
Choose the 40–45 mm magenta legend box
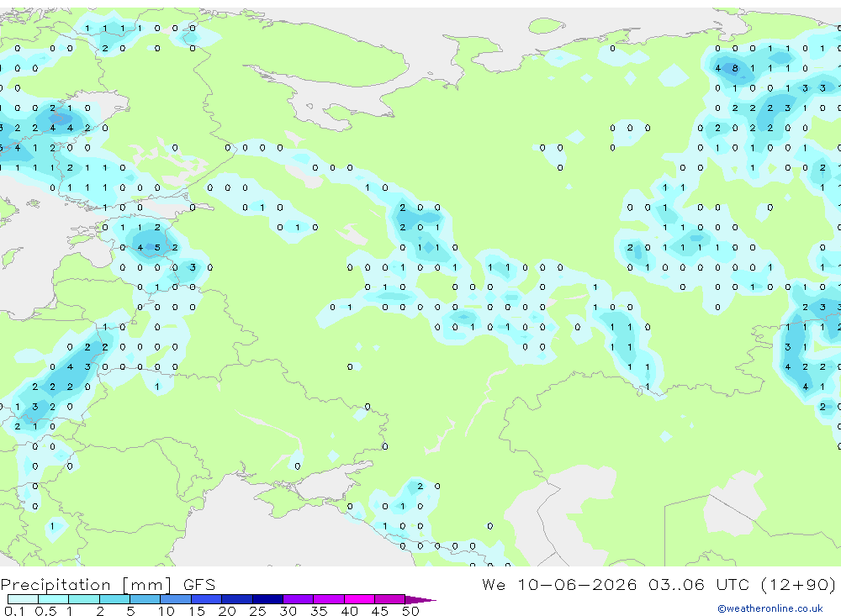[x=359, y=599]
